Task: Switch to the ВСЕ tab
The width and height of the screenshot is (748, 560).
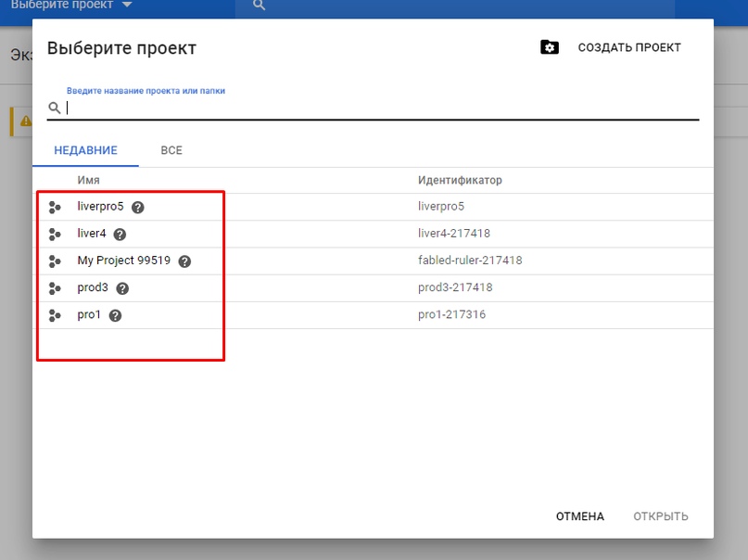Action: (171, 150)
